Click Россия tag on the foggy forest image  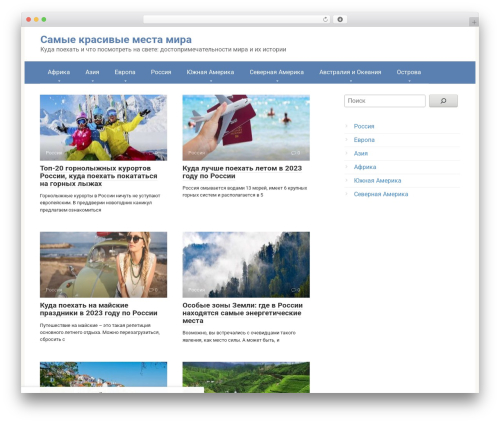(196, 290)
